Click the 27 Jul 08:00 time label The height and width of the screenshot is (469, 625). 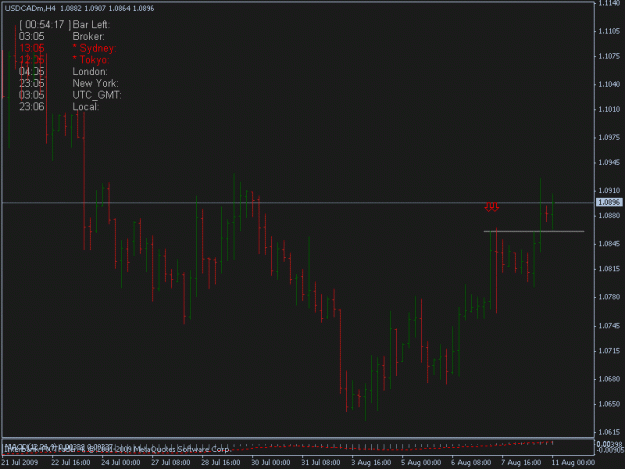(171, 463)
